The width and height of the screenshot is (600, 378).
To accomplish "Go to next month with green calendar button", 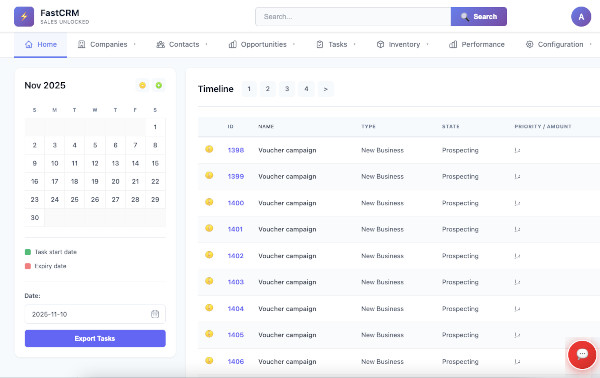I will 159,85.
